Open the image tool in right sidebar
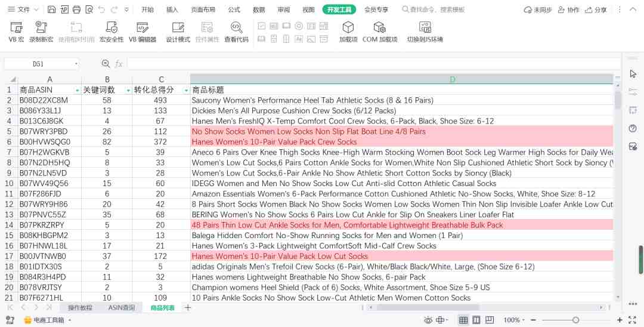 (633, 147)
